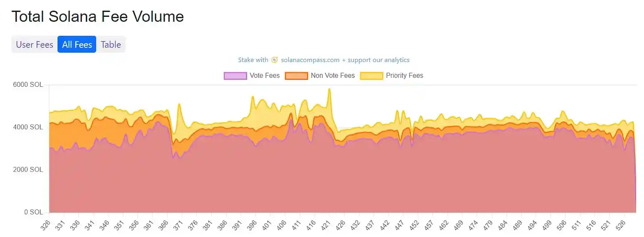Click the Solana Compass logo icon

(x=275, y=60)
